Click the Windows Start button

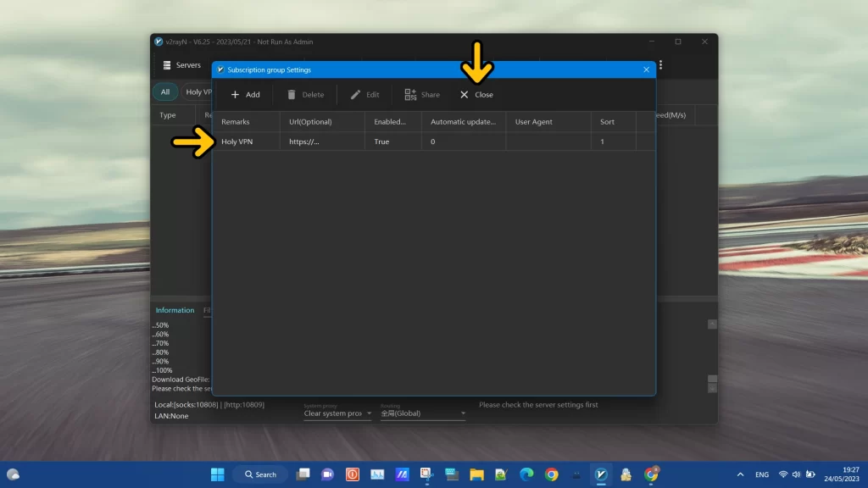[217, 474]
